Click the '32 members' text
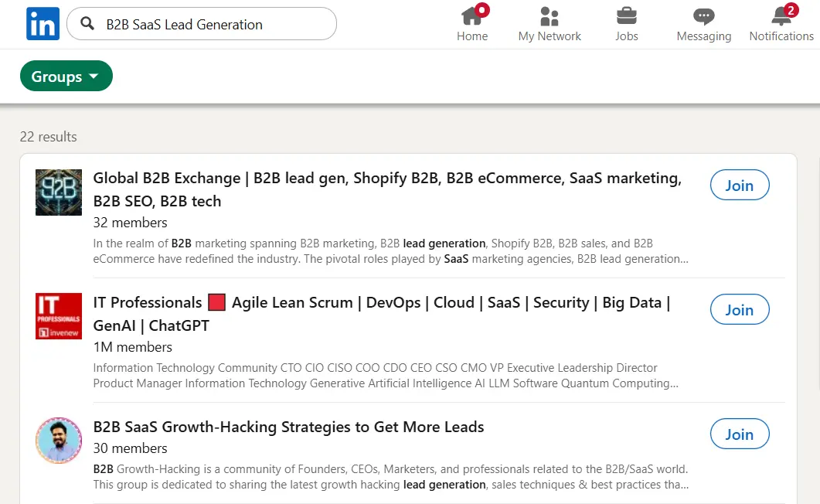This screenshot has height=504, width=820. [130, 222]
